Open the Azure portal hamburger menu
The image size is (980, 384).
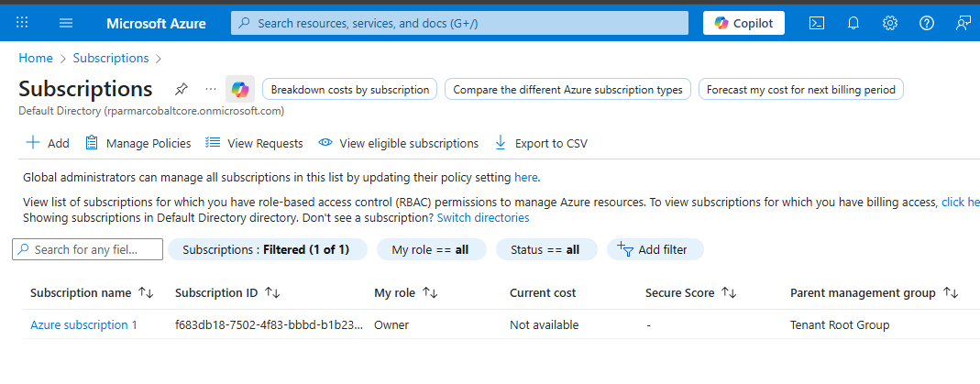point(66,23)
